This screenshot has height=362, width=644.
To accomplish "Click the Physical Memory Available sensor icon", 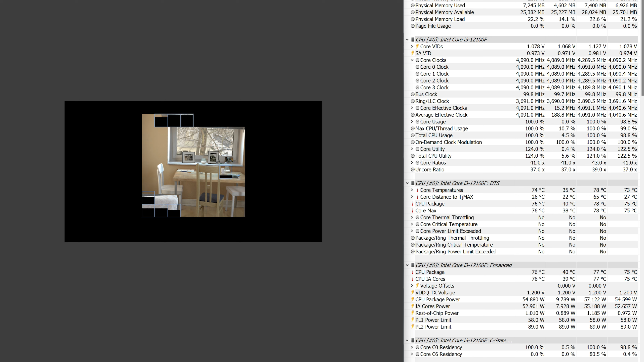I will (x=413, y=12).
